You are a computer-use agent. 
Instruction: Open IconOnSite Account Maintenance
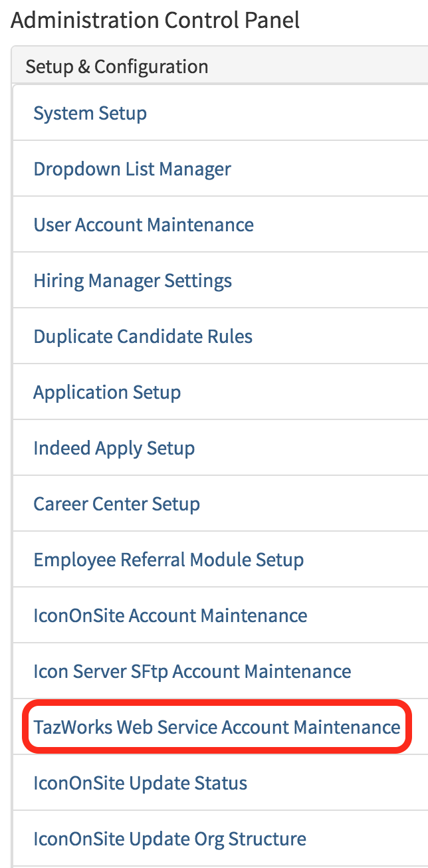[171, 615]
